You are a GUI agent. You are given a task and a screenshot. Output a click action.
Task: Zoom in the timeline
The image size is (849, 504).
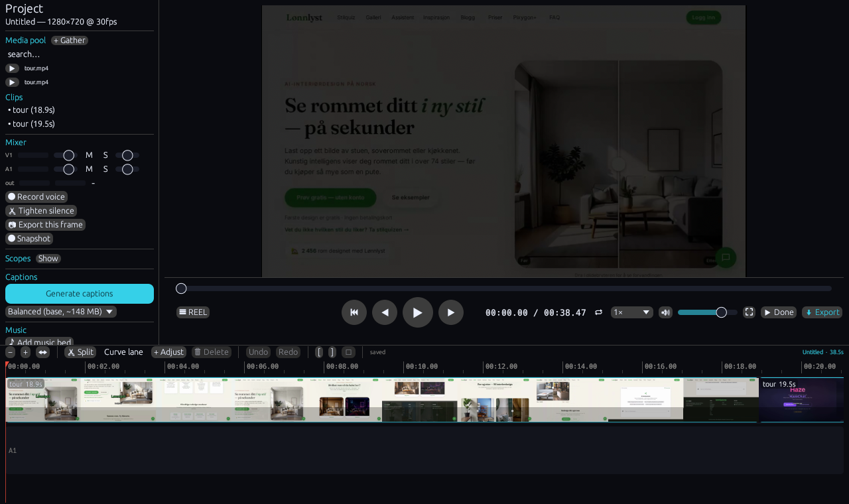coord(25,352)
